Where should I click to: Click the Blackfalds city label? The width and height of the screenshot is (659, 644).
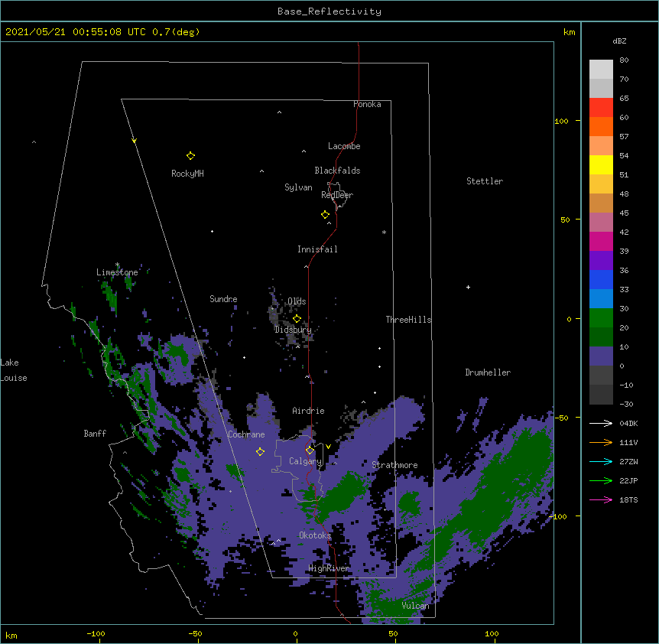click(337, 171)
